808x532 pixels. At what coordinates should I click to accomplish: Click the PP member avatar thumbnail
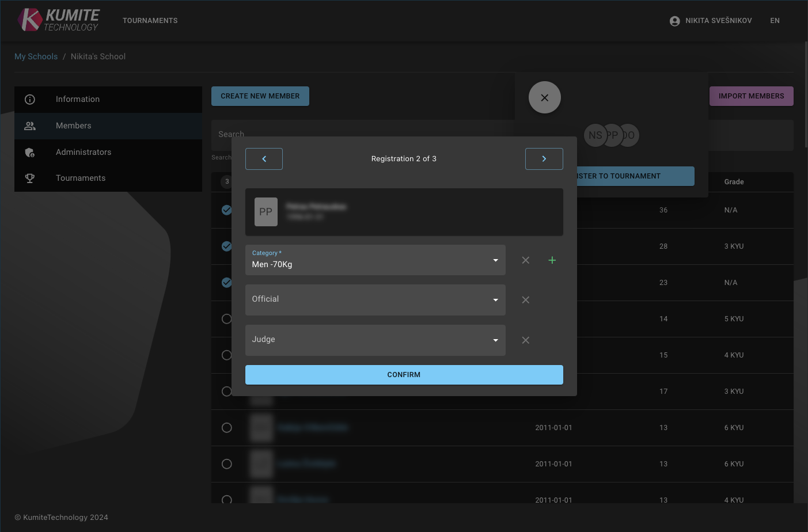pos(266,212)
